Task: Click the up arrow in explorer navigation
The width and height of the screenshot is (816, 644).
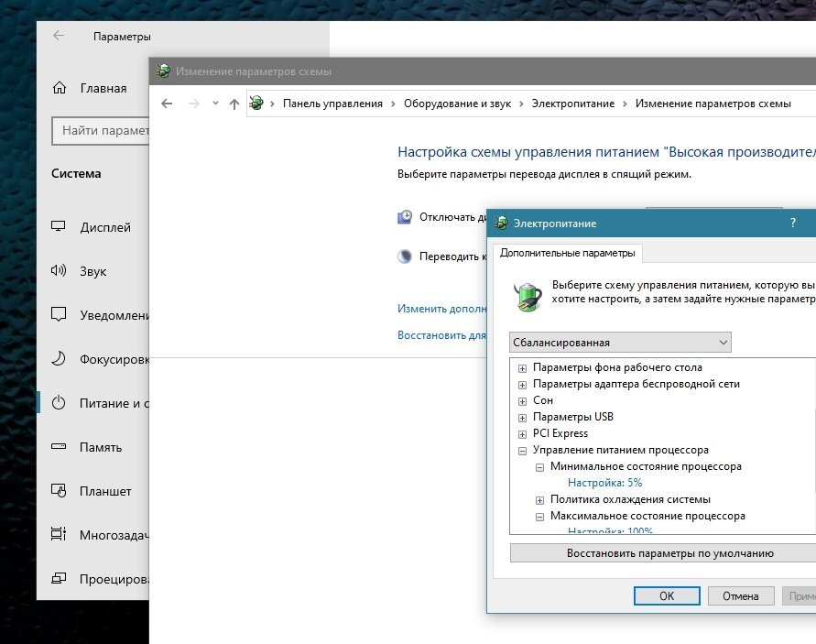Action: pos(234,104)
